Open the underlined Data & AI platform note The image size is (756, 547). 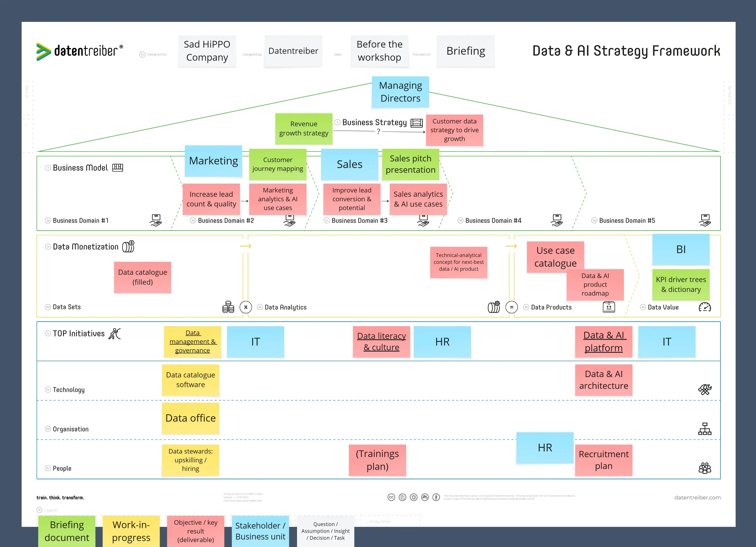(604, 342)
